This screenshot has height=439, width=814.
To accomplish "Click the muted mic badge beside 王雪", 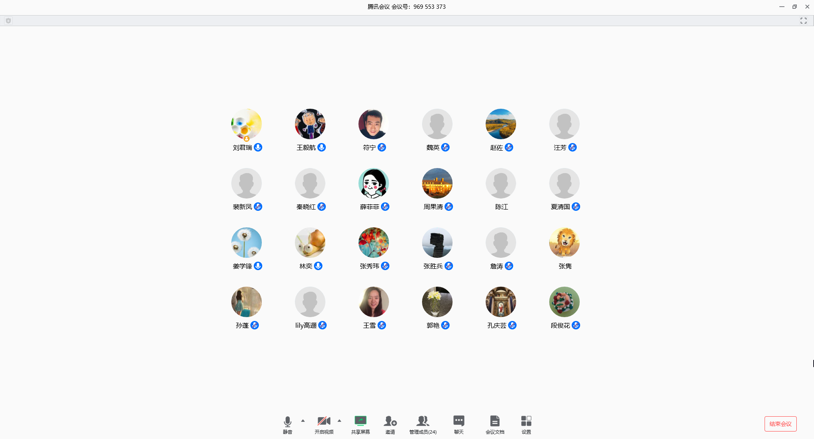I will (x=382, y=326).
